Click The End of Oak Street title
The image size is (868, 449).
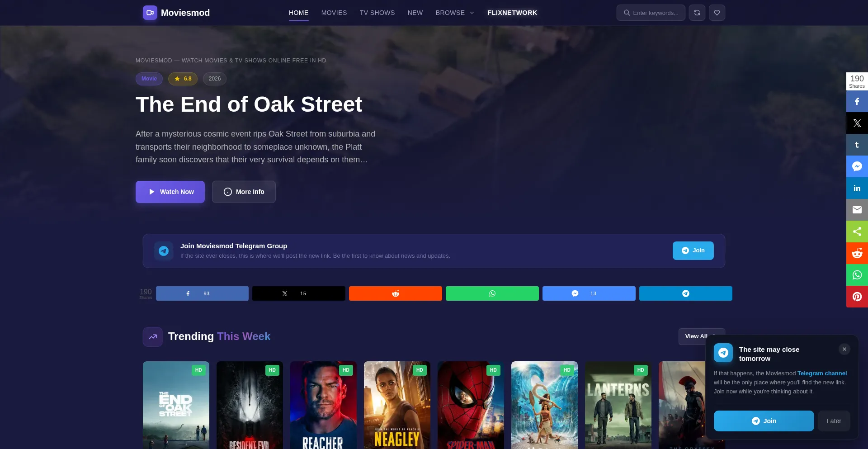coord(249,104)
